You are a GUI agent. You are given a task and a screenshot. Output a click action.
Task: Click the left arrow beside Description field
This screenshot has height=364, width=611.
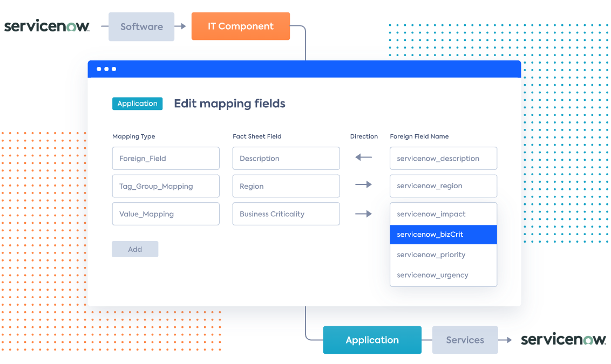[364, 158]
